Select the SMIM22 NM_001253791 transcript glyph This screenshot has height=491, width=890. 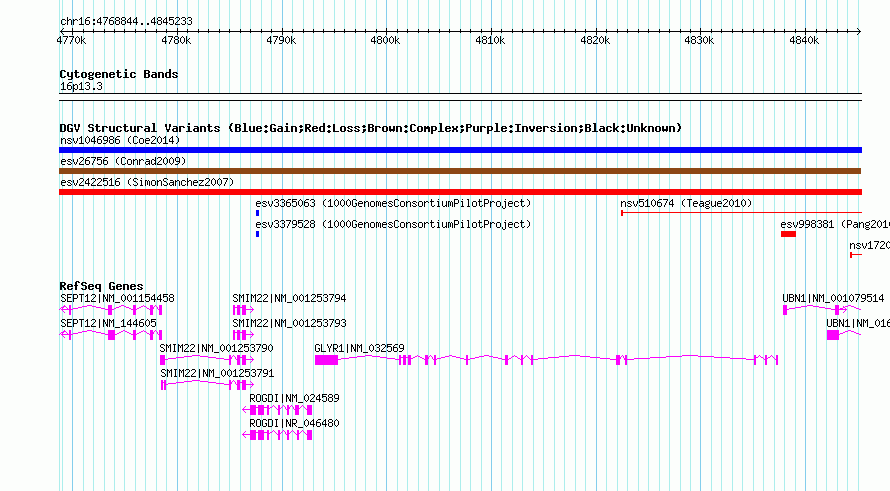click(207, 385)
